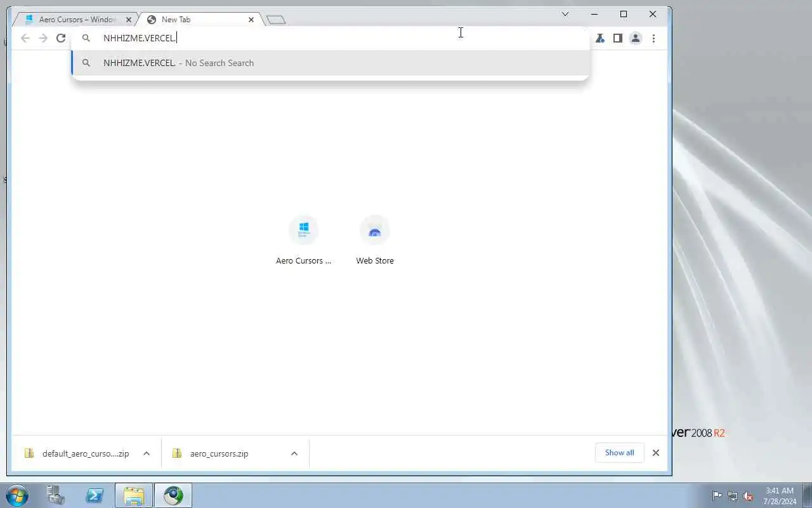
Task: Restore down the Chrome window
Action: pyautogui.click(x=624, y=14)
